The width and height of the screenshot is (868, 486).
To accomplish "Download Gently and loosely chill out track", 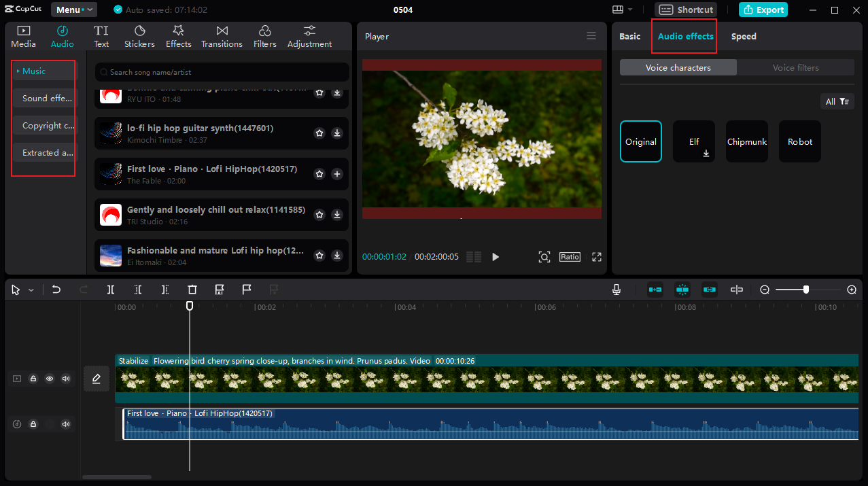I will coord(337,215).
